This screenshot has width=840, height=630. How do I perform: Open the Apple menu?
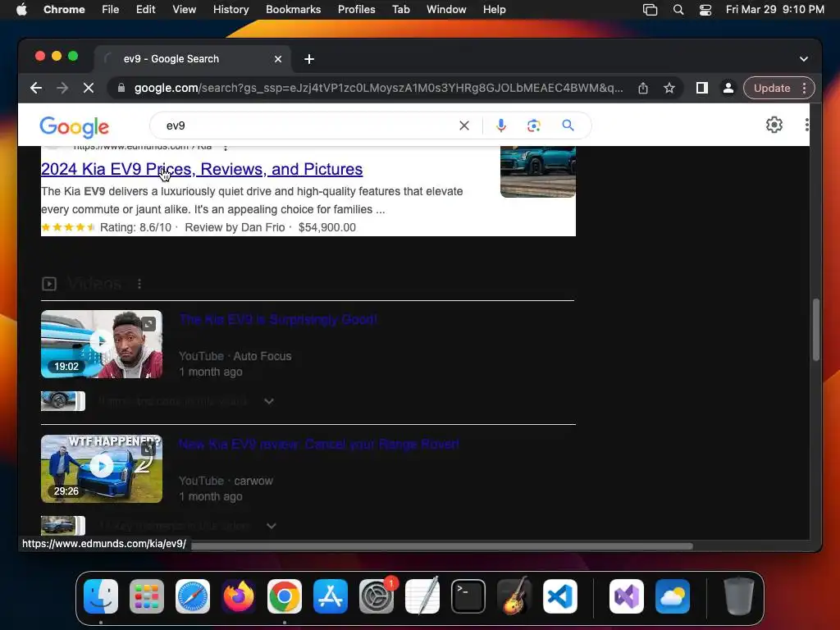tap(21, 10)
